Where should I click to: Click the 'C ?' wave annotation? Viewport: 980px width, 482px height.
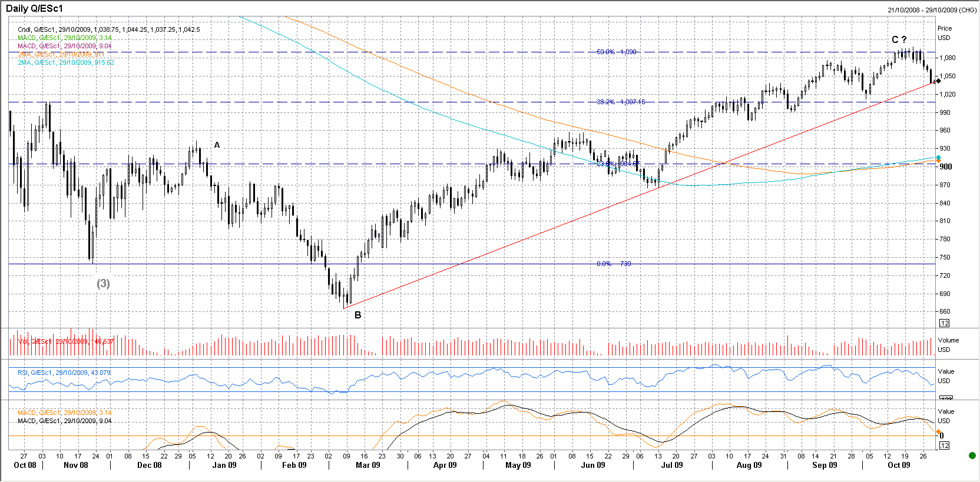[x=899, y=39]
